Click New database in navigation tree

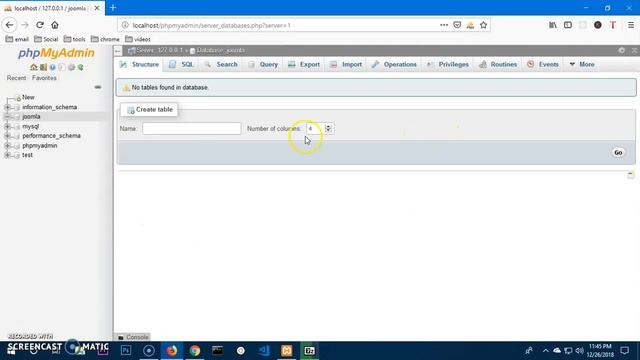(x=28, y=97)
